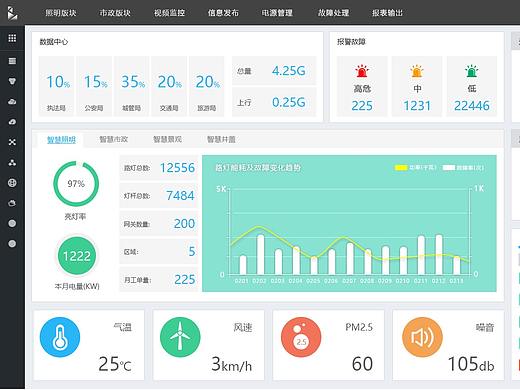Open the 信息发布 menu
Screen dimensions: 520x390
coord(223,13)
